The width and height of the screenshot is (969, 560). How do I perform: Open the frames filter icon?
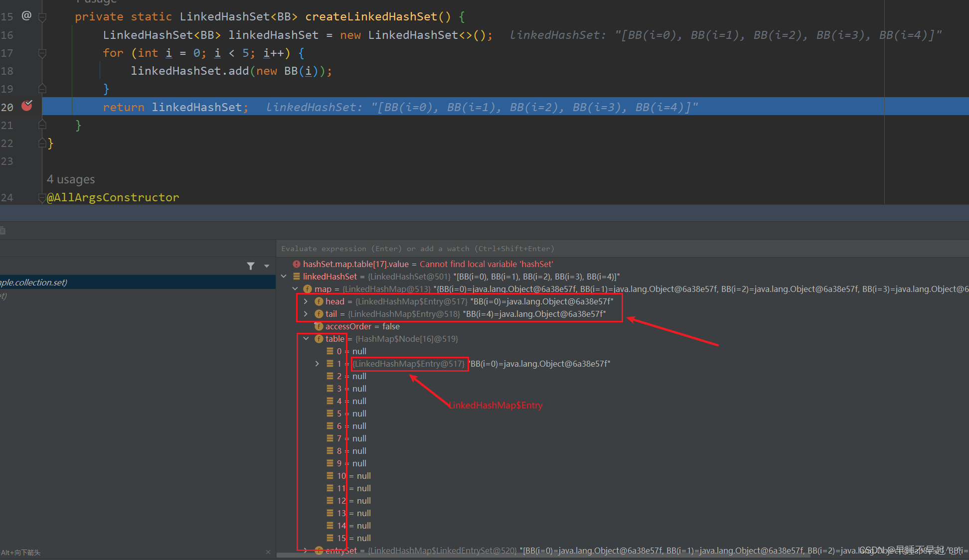pyautogui.click(x=251, y=266)
